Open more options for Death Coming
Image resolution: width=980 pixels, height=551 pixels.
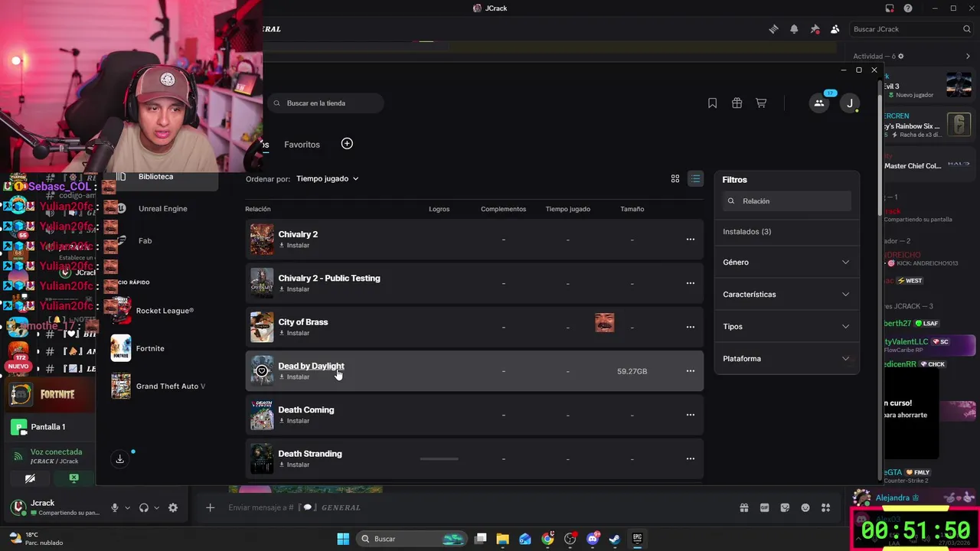pyautogui.click(x=691, y=415)
